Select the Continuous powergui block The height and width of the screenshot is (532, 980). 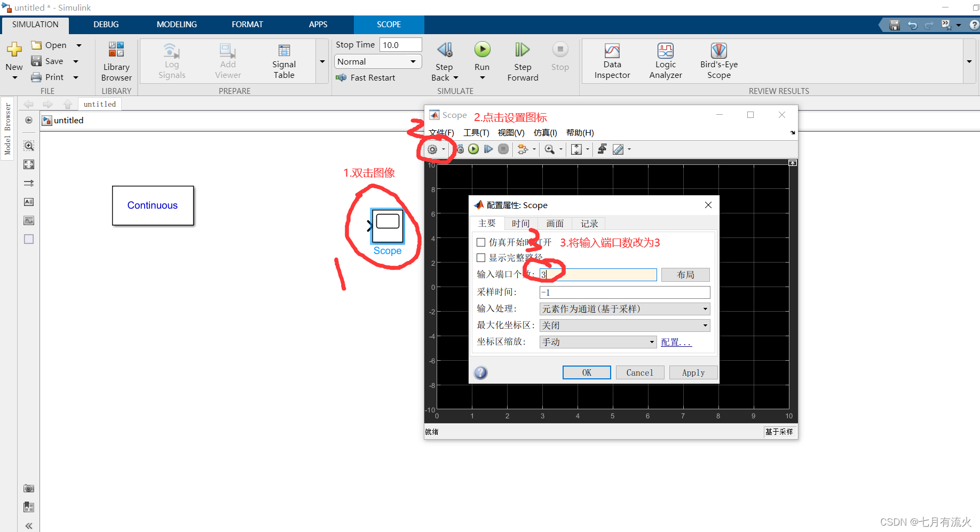(x=153, y=205)
